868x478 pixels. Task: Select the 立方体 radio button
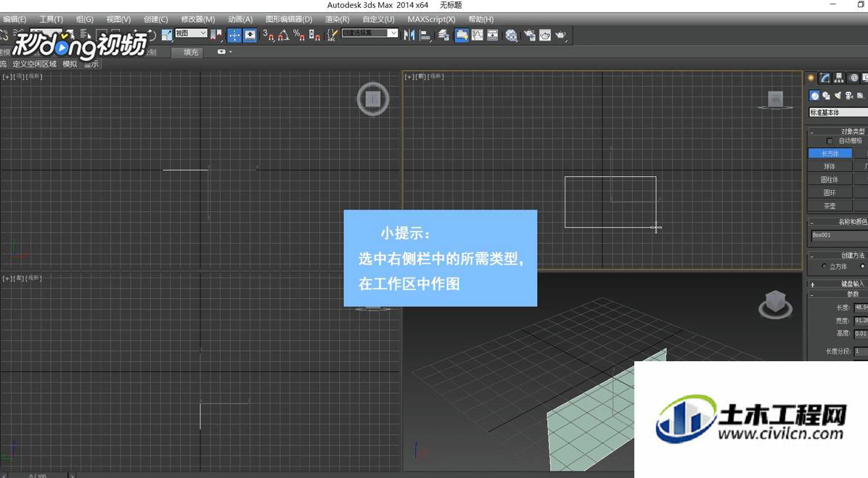click(824, 267)
